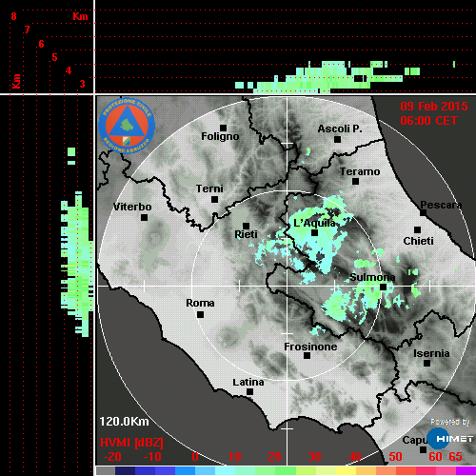The width and height of the screenshot is (476, 476).
Task: Click the HIMET logo
Action: (x=449, y=439)
